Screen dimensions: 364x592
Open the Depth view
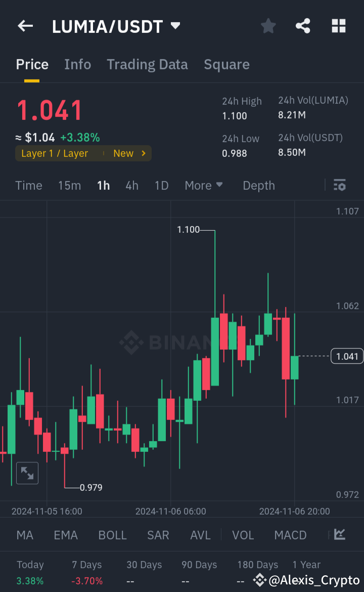[258, 185]
